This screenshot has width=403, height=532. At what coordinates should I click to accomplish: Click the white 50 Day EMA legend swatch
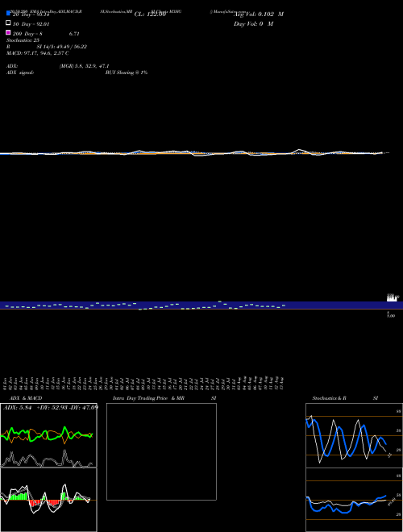click(x=8, y=23)
